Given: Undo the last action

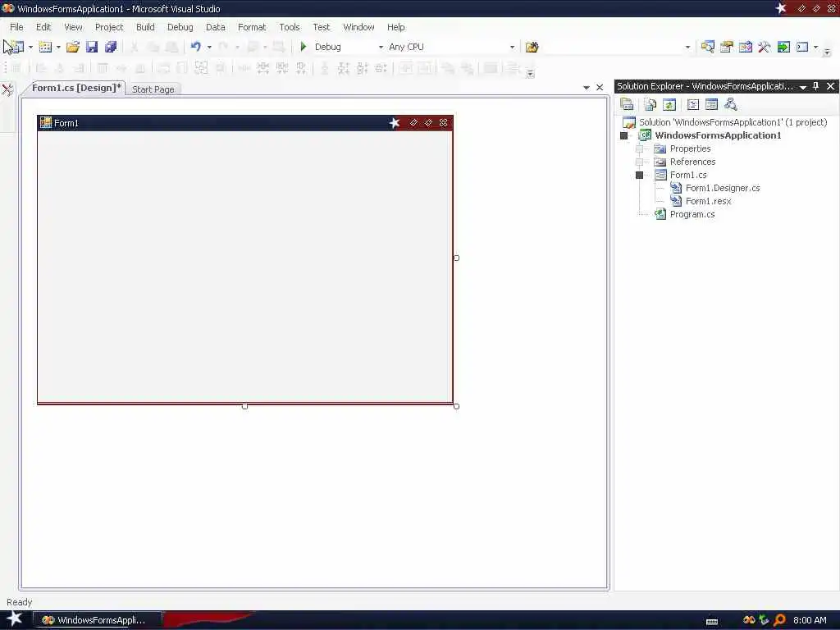Looking at the screenshot, I should pyautogui.click(x=195, y=47).
